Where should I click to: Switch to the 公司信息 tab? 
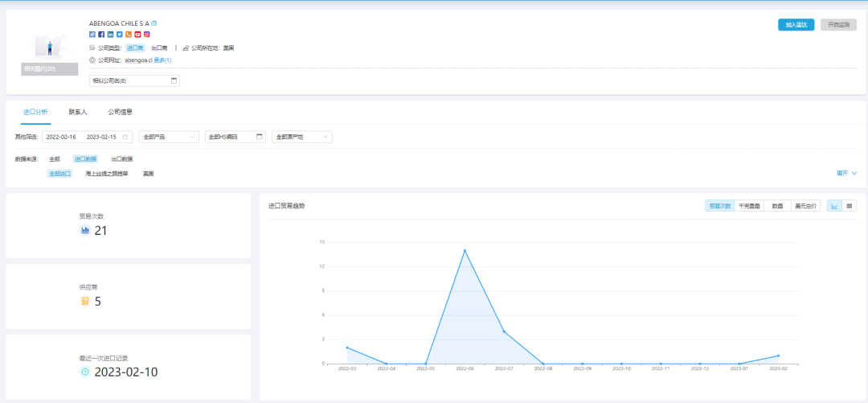[x=120, y=112]
